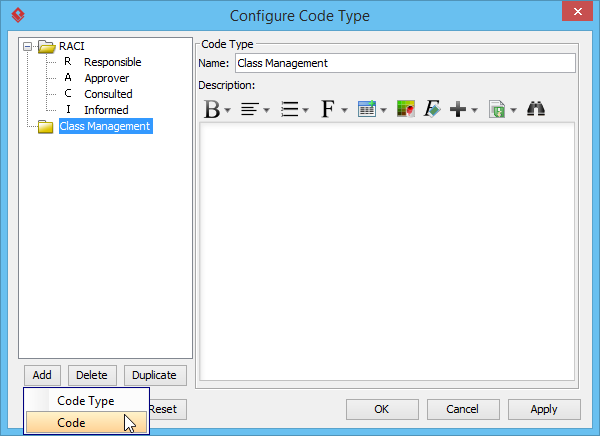Click the document template icon
Image resolution: width=600 pixels, height=436 pixels.
coord(497,109)
